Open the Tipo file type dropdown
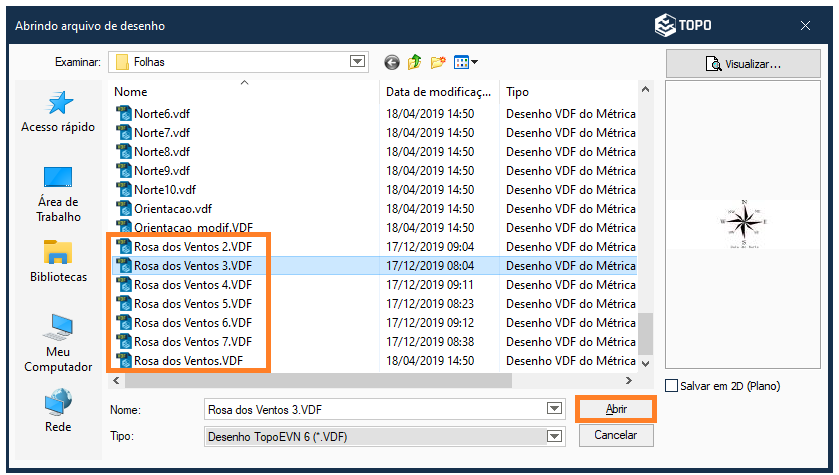 [554, 436]
